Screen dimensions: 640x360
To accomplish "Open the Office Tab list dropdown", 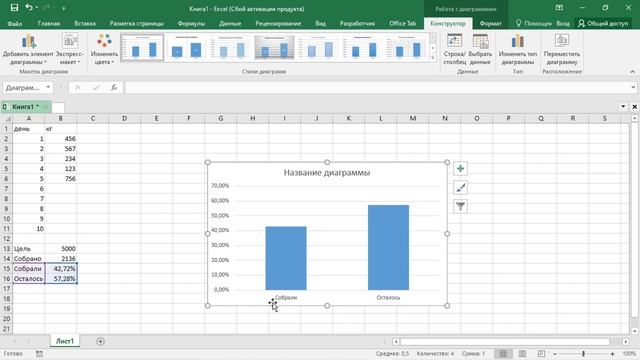I will (x=623, y=107).
